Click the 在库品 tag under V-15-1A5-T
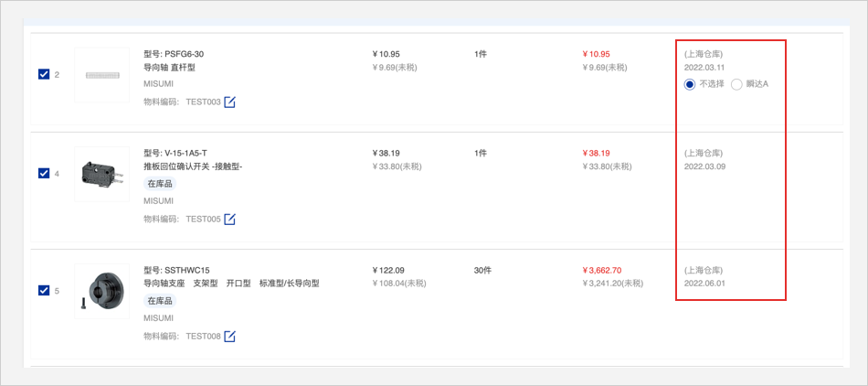Screen dimensions: 868x386 [x=160, y=184]
